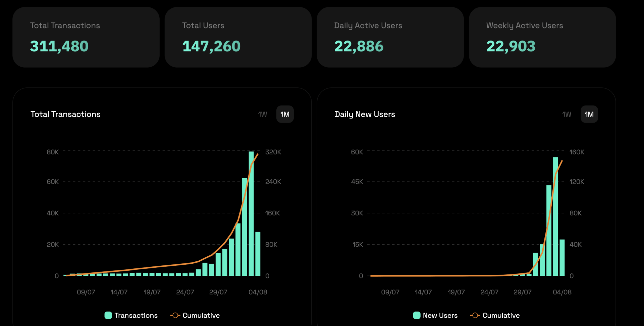
Task: Open the Total Users card showing 147,260
Action: 211,46
